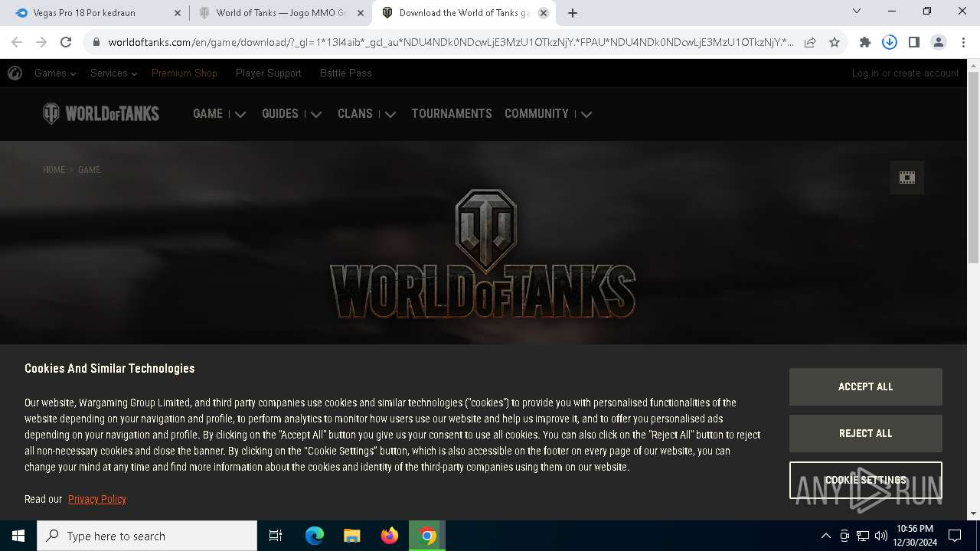The width and height of the screenshot is (980, 551).
Task: Reload the page with the refresh icon
Action: tap(66, 42)
